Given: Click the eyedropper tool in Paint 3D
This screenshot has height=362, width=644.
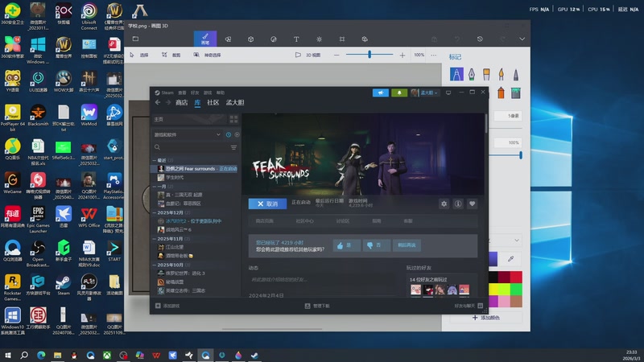Looking at the screenshot, I should coord(510,258).
